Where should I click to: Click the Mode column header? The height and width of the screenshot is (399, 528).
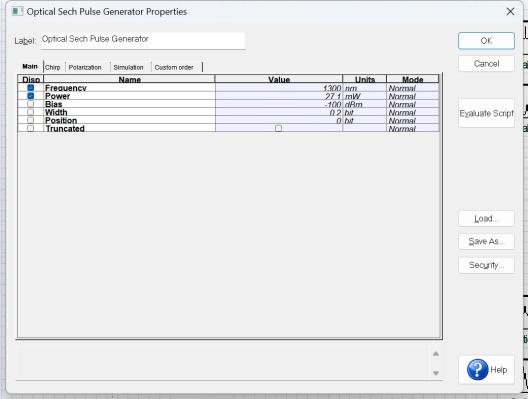click(413, 79)
